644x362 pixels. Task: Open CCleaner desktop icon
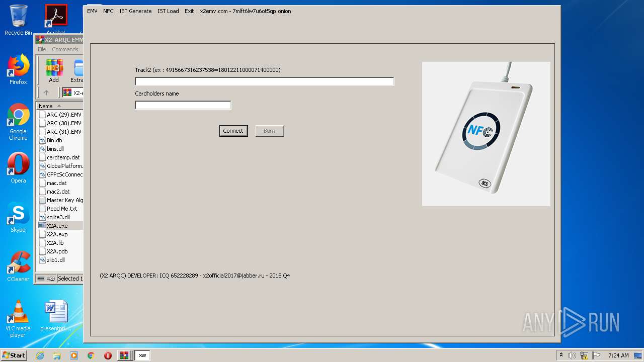click(x=18, y=266)
